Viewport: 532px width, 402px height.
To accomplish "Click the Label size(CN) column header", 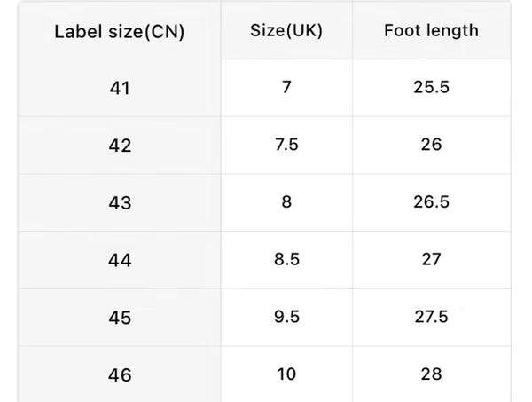I will 119,32.
